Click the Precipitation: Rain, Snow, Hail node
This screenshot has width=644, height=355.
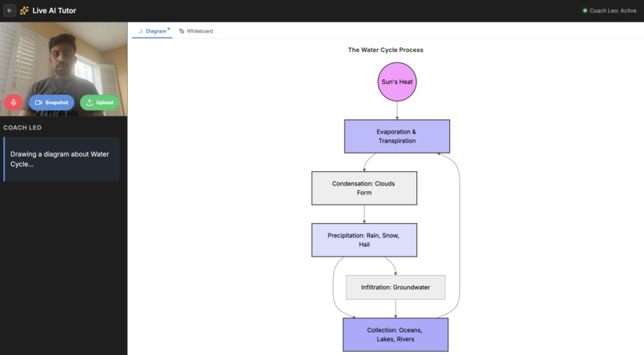pyautogui.click(x=364, y=240)
